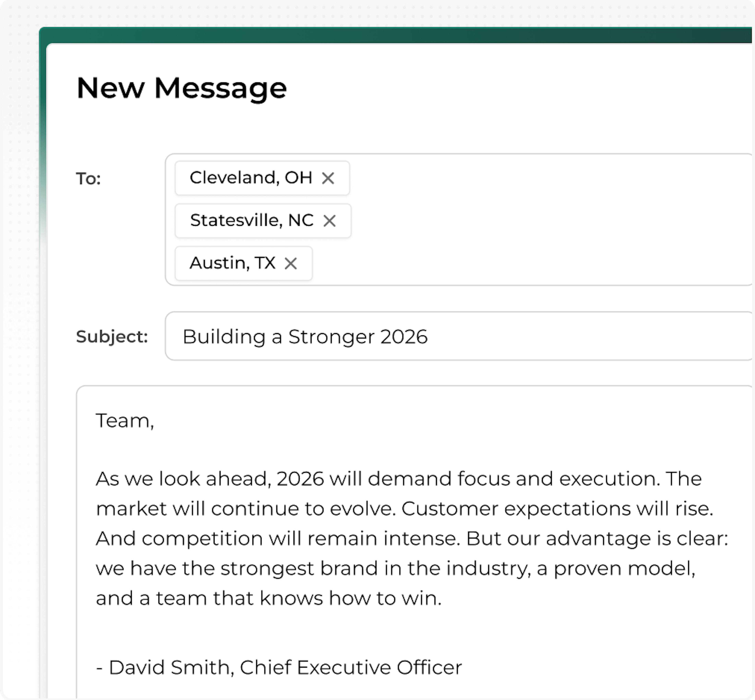The width and height of the screenshot is (755, 700).
Task: Delete the Austin, TX recipient chip
Action: click(291, 263)
